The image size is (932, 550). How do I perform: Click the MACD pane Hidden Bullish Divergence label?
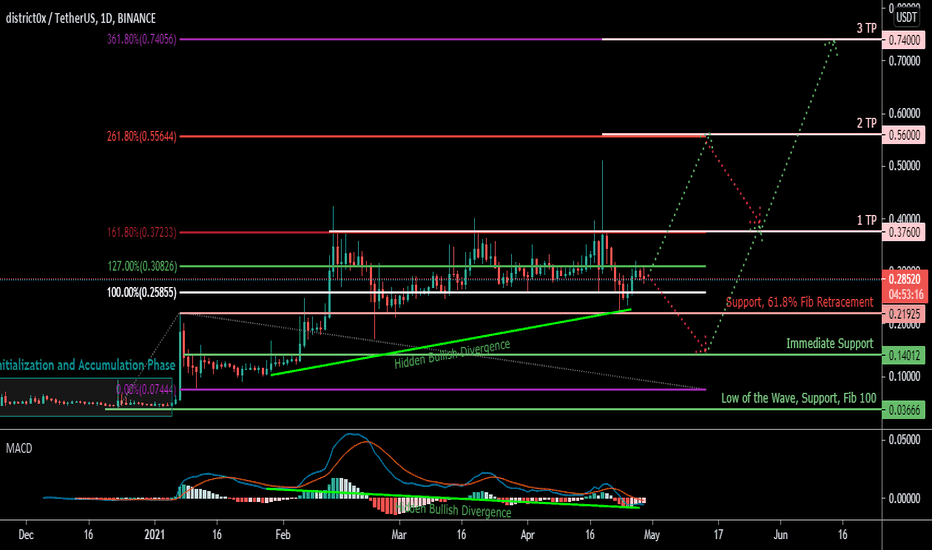pos(454,510)
